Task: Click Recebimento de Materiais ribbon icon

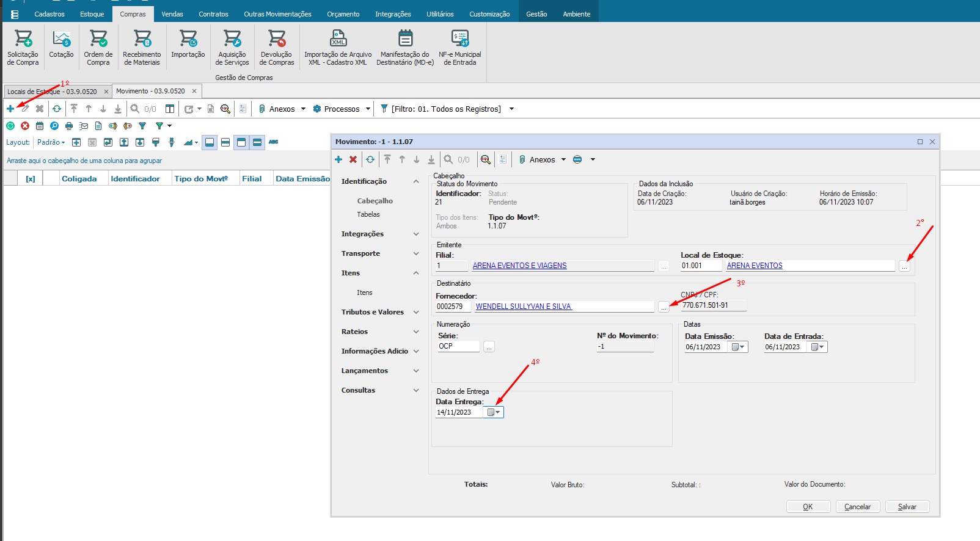Action: tap(142, 47)
